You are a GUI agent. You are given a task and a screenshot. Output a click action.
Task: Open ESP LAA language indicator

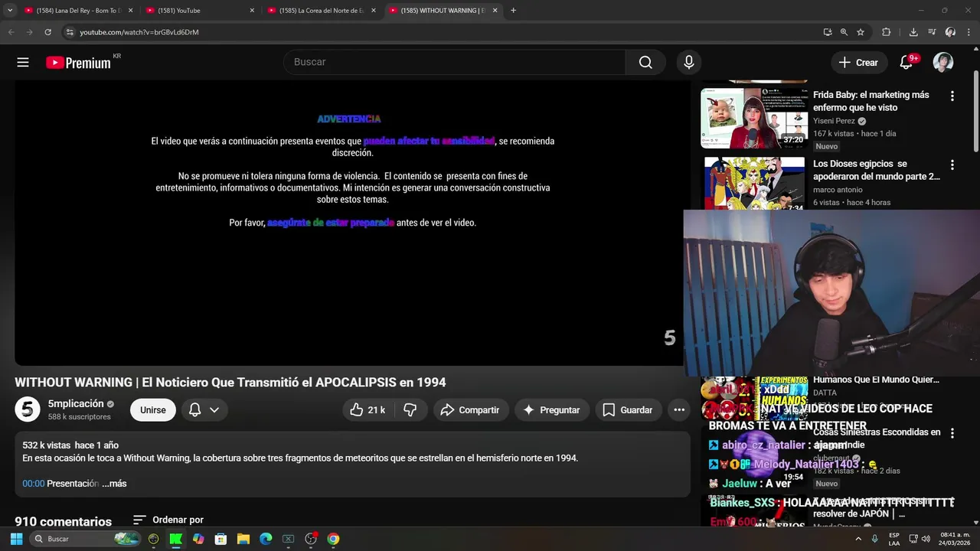click(894, 539)
